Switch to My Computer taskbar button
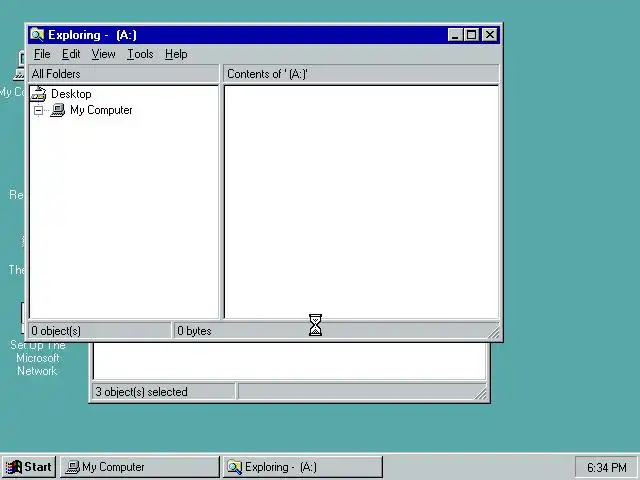The image size is (640, 480). [x=140, y=467]
